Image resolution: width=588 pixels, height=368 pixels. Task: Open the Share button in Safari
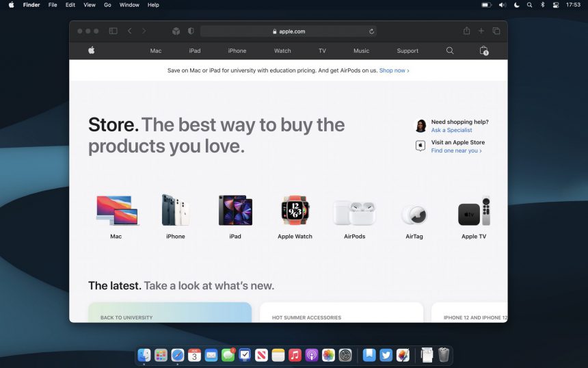click(x=466, y=31)
